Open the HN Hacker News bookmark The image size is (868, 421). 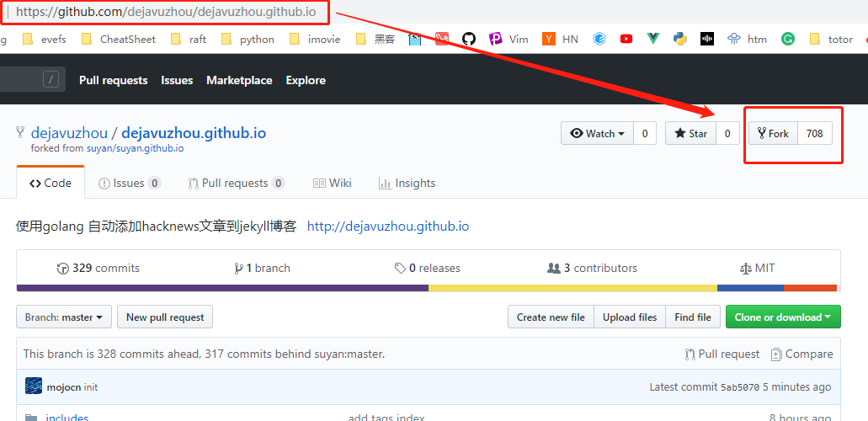[560, 39]
